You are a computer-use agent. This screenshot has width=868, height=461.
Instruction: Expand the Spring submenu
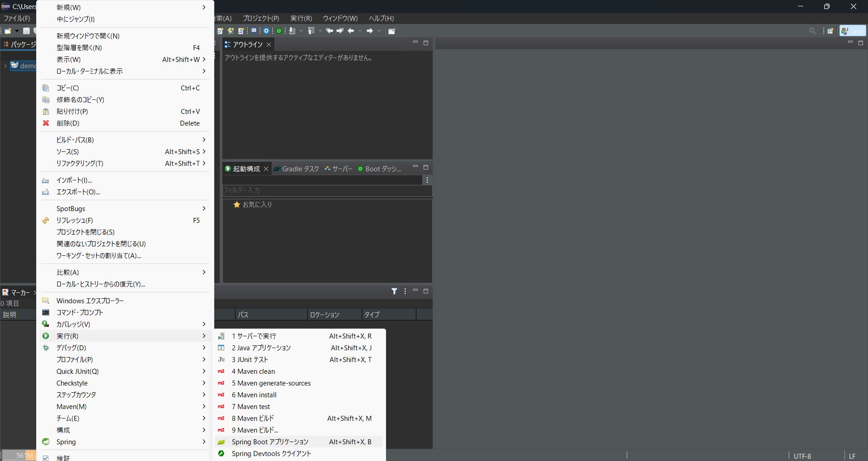pos(125,442)
